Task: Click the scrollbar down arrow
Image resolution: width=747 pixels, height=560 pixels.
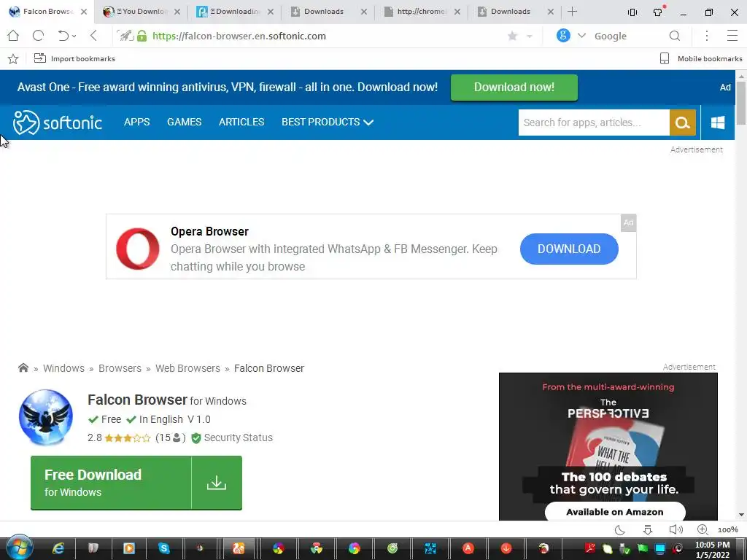Action: 741,515
